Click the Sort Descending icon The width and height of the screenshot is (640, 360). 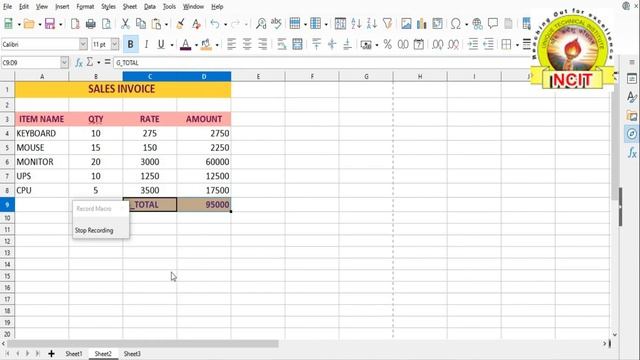(x=371, y=24)
